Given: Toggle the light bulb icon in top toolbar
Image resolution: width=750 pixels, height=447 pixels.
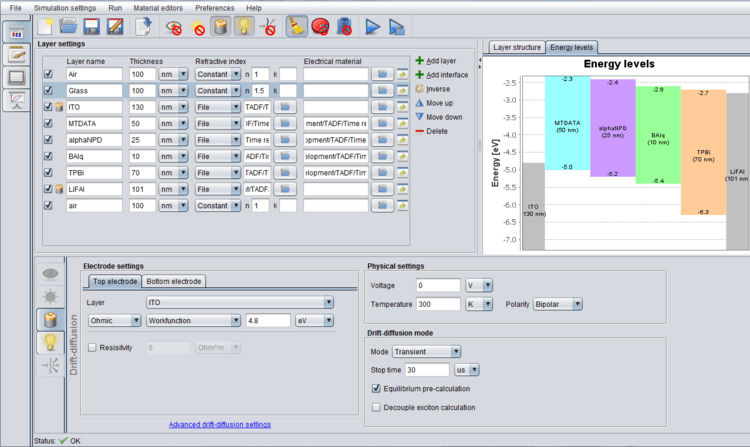Looking at the screenshot, I should click(x=242, y=27).
